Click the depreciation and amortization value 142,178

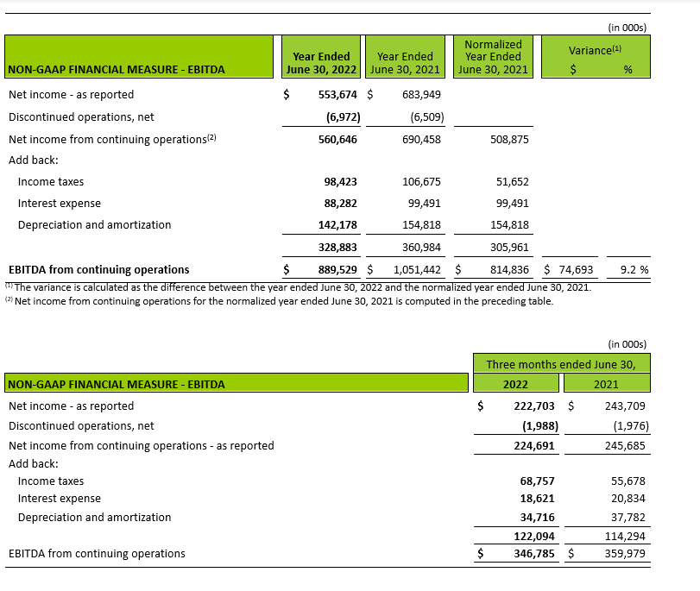click(337, 225)
